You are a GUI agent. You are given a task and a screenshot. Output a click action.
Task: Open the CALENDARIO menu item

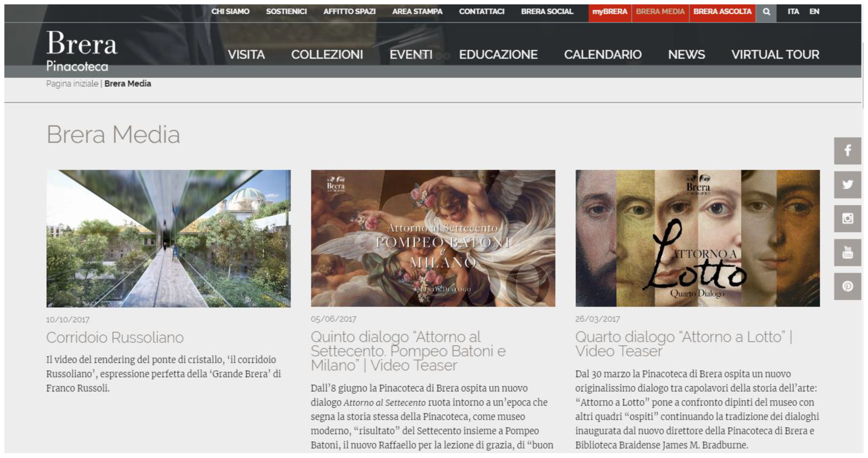[603, 55]
